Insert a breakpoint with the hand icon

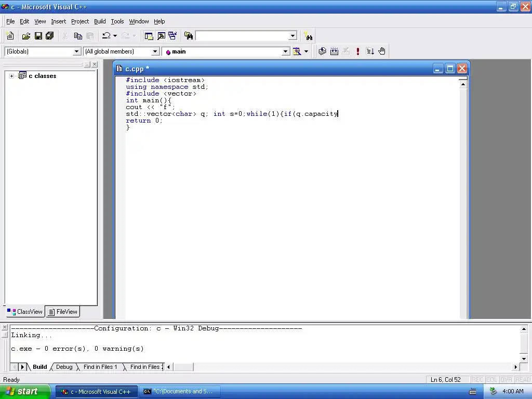382,51
